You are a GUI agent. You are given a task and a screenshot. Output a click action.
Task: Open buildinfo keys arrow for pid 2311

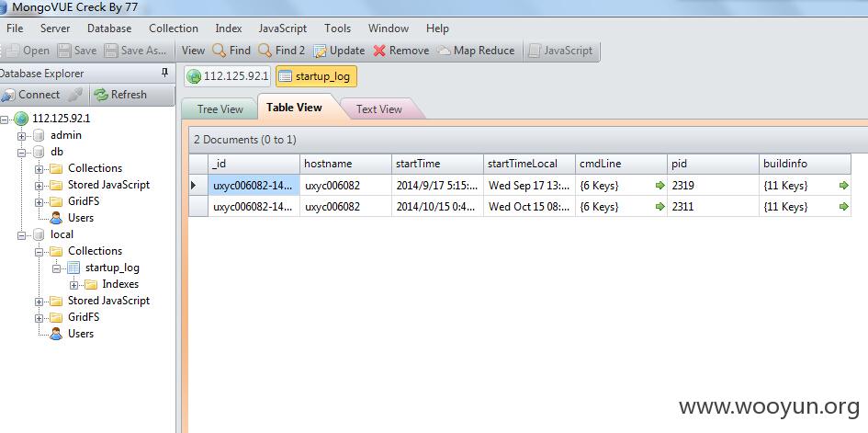843,207
